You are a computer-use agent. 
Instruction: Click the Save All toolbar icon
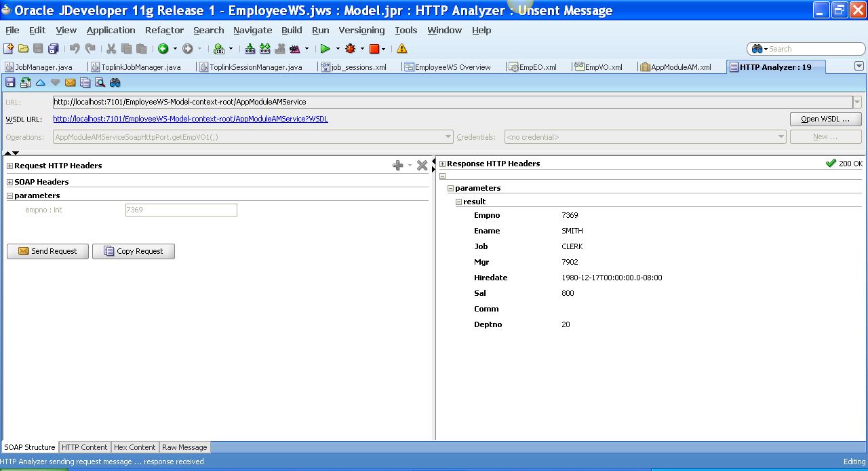pos(53,49)
